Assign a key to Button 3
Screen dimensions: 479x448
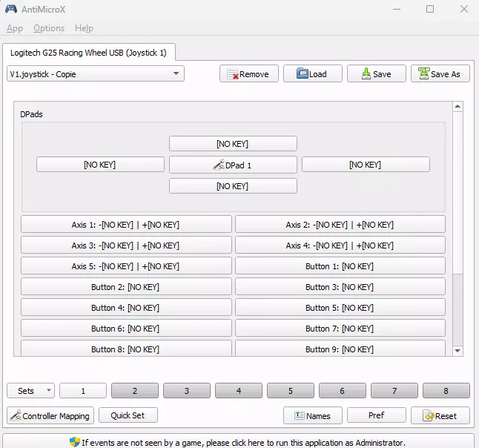pyautogui.click(x=340, y=287)
